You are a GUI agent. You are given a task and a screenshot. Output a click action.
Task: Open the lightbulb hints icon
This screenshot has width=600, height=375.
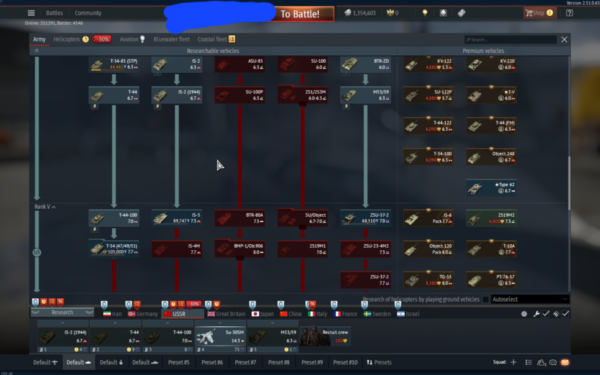[x=425, y=13]
